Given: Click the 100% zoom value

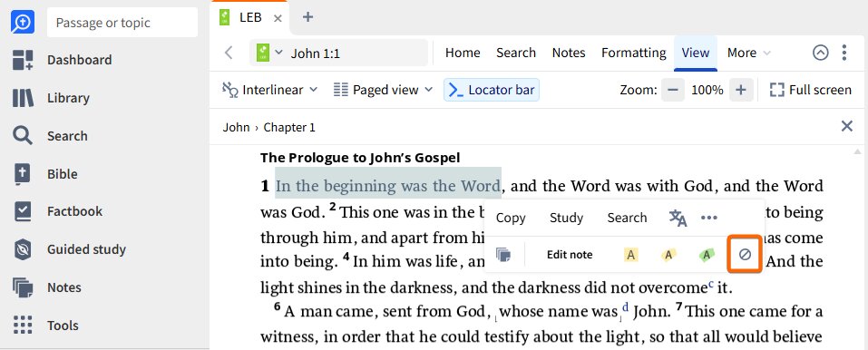Looking at the screenshot, I should [707, 90].
